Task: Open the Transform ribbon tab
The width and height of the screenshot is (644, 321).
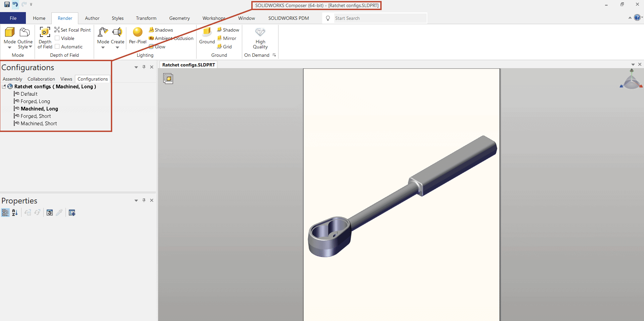Action: point(146,18)
